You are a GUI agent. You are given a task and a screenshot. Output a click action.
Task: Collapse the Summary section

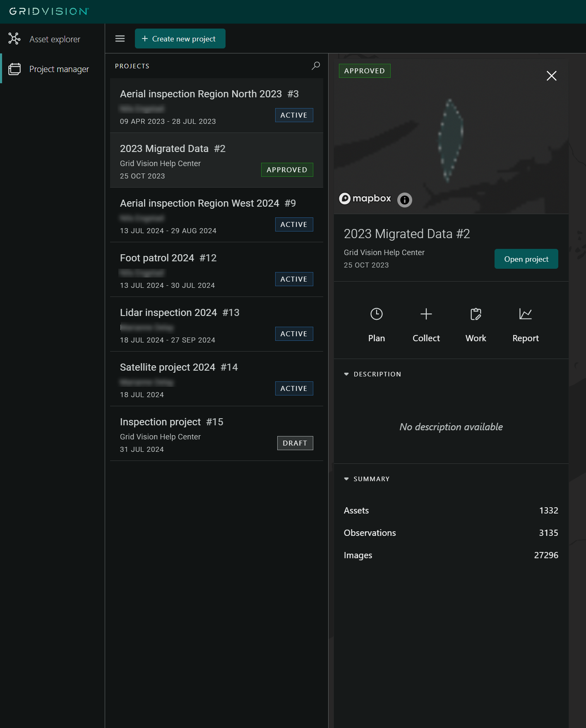(346, 479)
